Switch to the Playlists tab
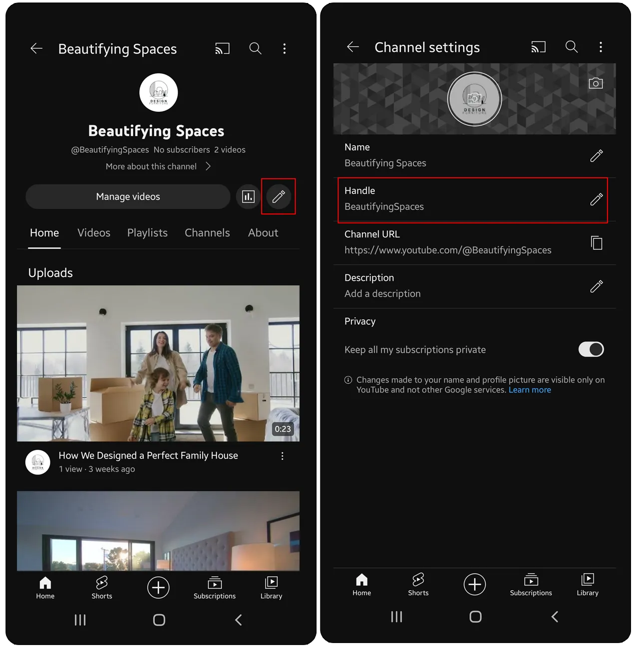Viewport: 644px width, 662px height. tap(147, 232)
